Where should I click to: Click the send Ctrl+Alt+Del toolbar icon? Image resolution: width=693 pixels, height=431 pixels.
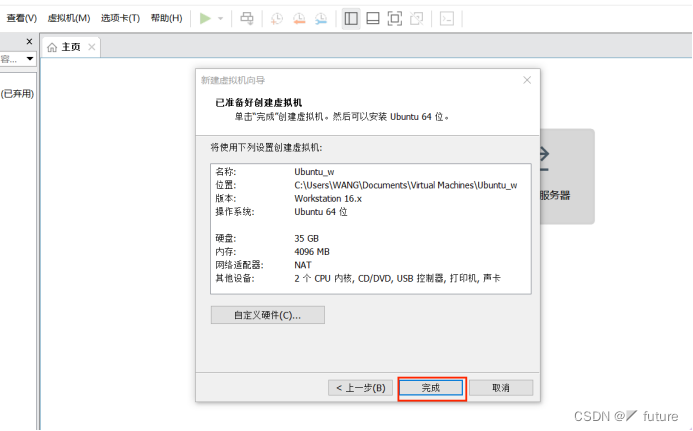247,19
